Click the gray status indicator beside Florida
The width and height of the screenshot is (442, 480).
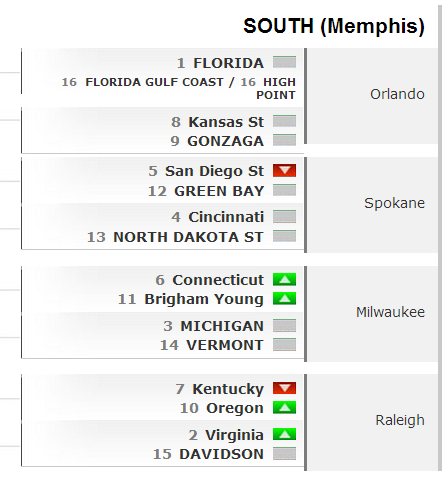[284, 62]
